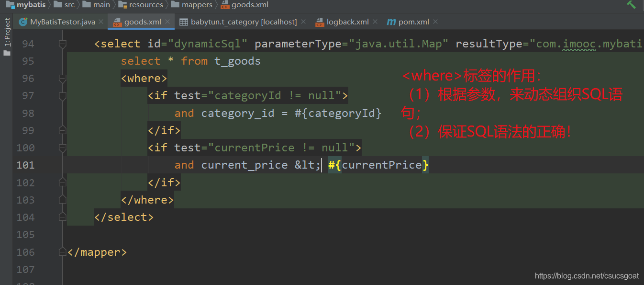This screenshot has width=644, height=285.
Task: Click the logback.xml tab file icon
Action: pyautogui.click(x=320, y=22)
